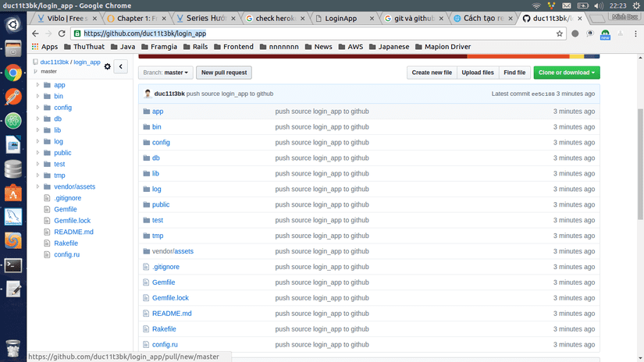This screenshot has height=362, width=644.
Task: Expand the bin folder in Octotree
Action: (x=37, y=96)
